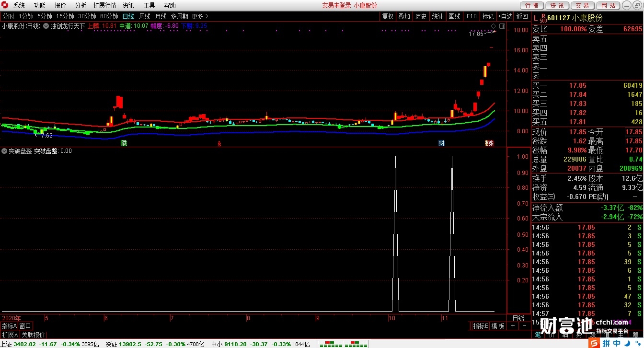The height and width of the screenshot is (348, 644).
Task: Select the 笔 tab in the quote panel
Action: (x=538, y=334)
